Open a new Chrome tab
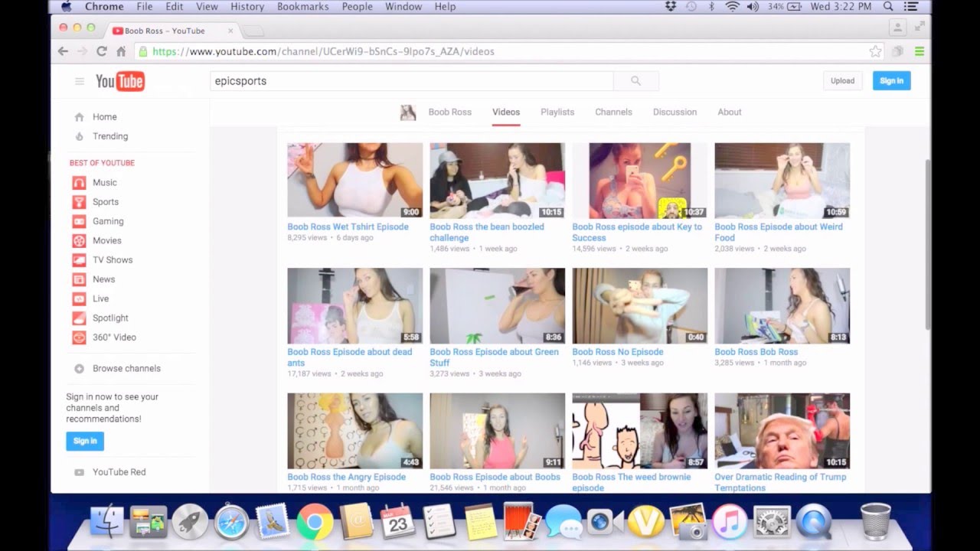980x551 pixels. coord(253,31)
